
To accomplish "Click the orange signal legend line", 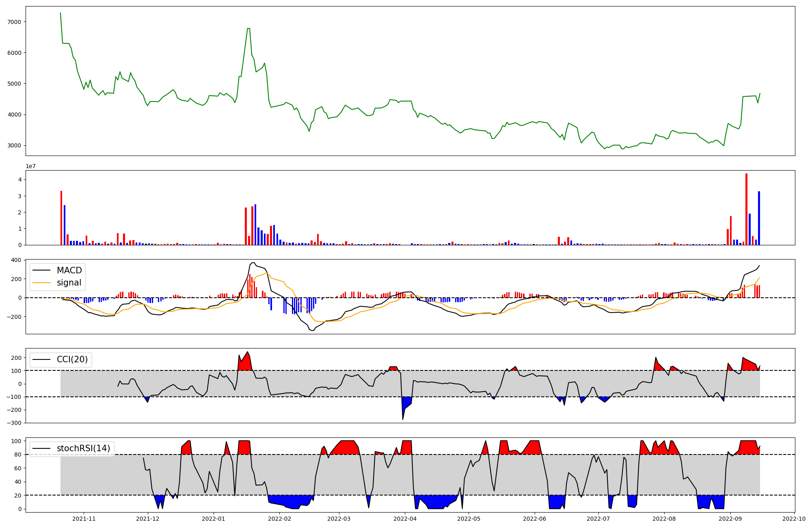I will pos(41,283).
